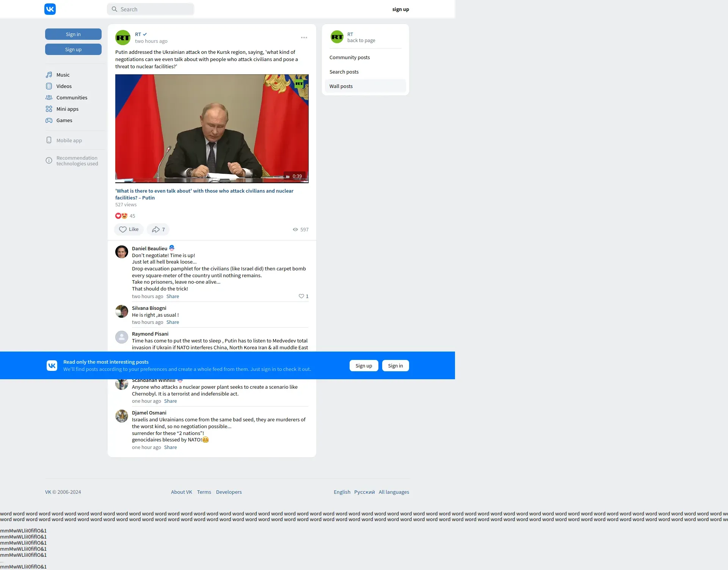Select Search posts menu item
The image size is (728, 570).
click(344, 72)
